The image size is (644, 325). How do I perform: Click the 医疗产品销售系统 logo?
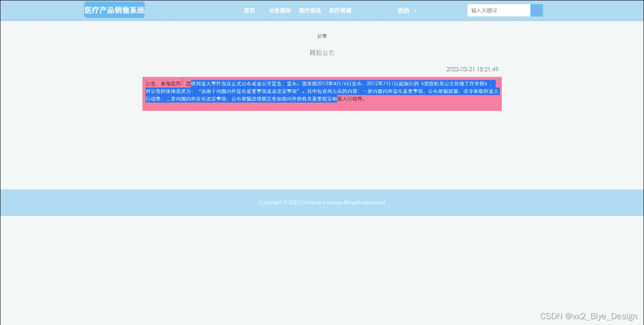(x=114, y=10)
